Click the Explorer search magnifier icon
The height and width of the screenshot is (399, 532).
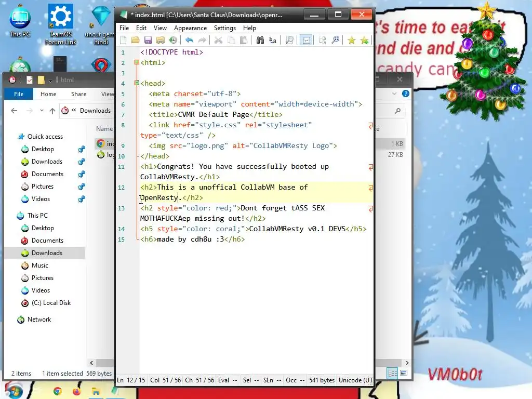pyautogui.click(x=397, y=111)
